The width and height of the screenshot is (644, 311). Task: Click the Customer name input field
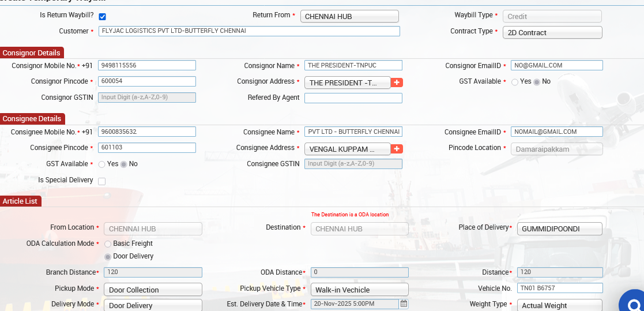[x=249, y=31]
